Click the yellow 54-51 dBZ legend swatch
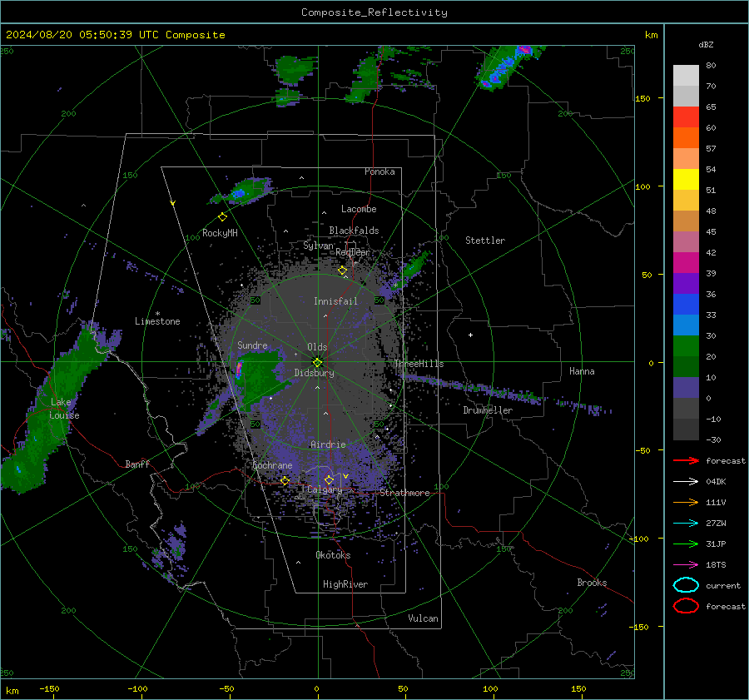The image size is (749, 700). 686,179
